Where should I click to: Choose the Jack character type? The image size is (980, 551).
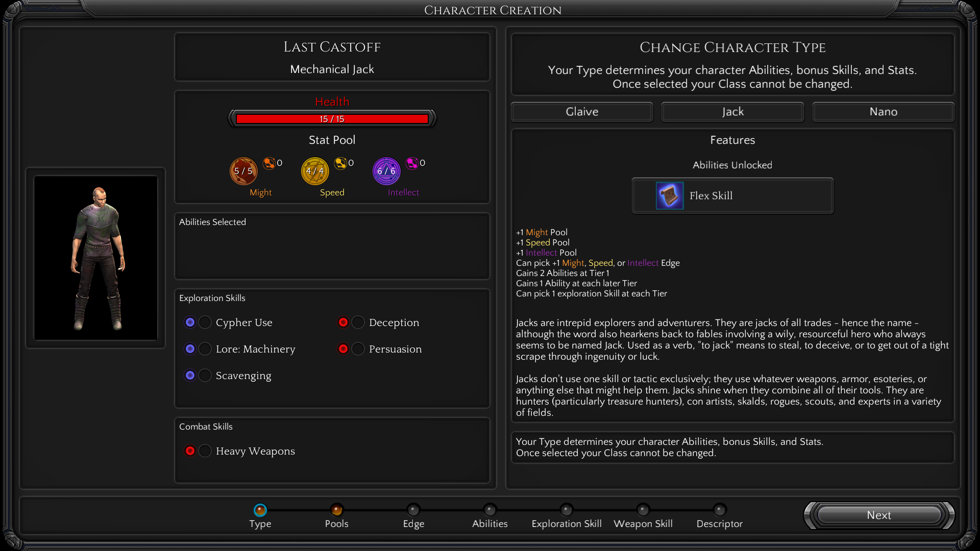tap(732, 112)
